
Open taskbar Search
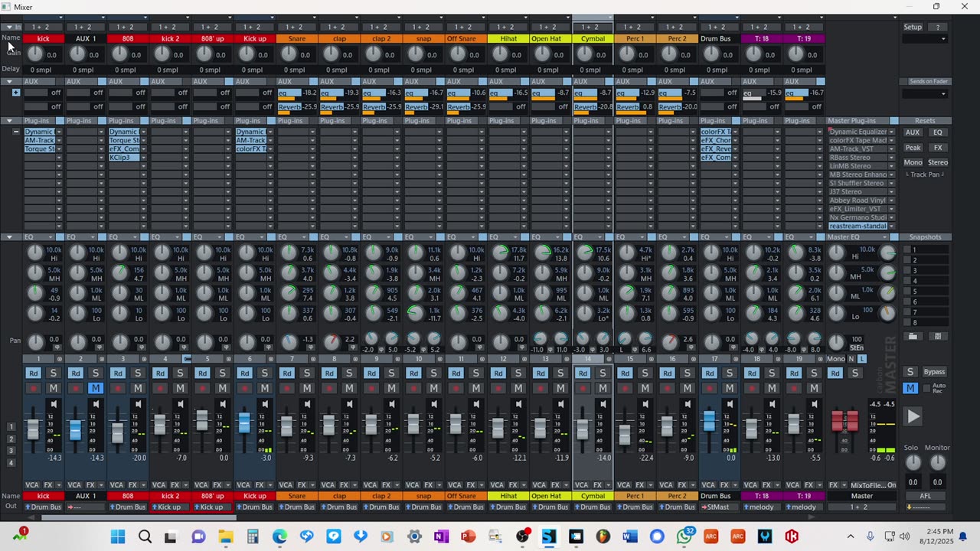coord(145,536)
